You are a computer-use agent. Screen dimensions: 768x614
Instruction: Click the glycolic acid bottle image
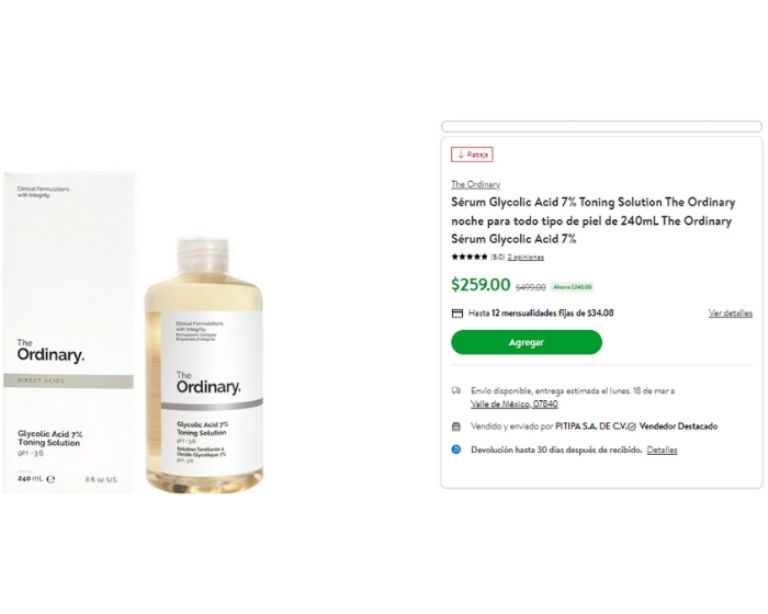(x=206, y=368)
